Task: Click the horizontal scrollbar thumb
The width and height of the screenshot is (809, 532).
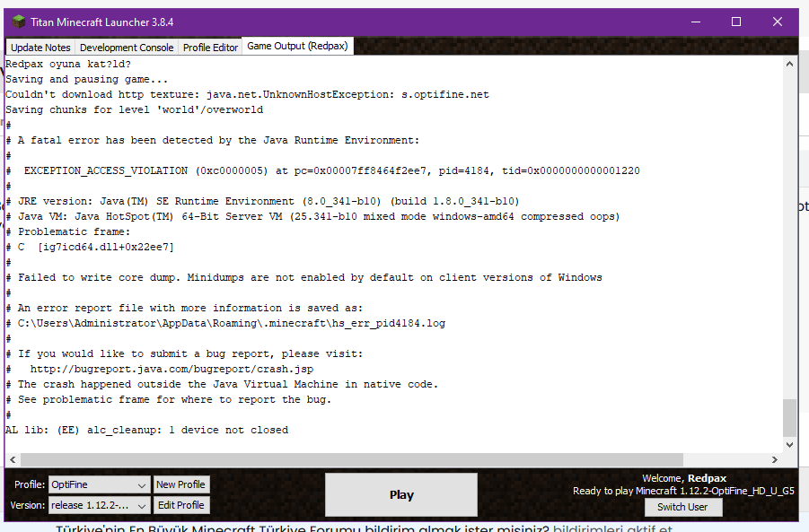Action: (x=351, y=459)
